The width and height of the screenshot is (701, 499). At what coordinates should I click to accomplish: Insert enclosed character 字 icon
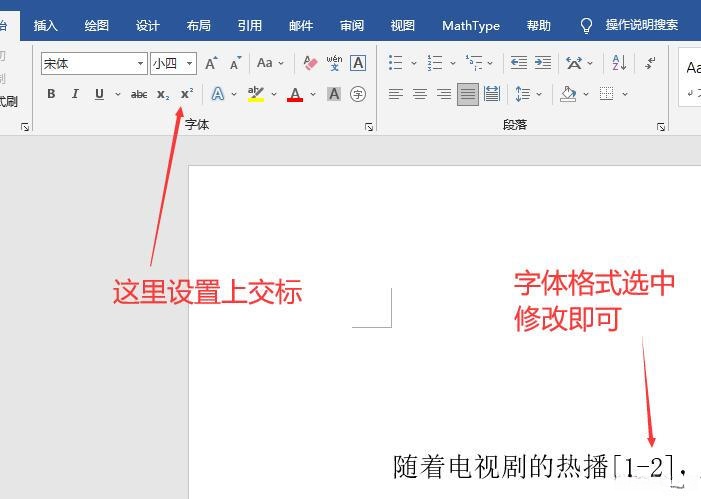point(358,94)
